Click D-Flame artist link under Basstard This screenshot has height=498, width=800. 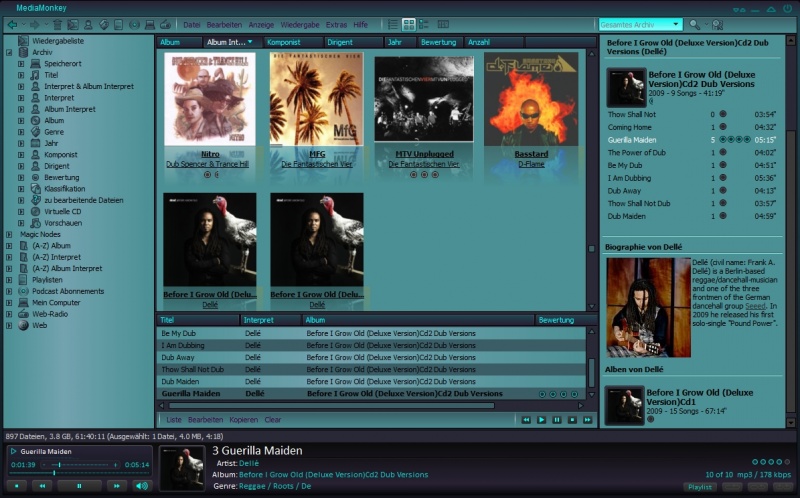(x=531, y=164)
